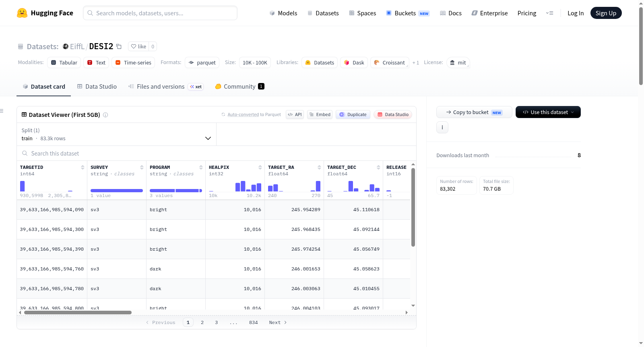Open the nav overflow menu icon

549,13
